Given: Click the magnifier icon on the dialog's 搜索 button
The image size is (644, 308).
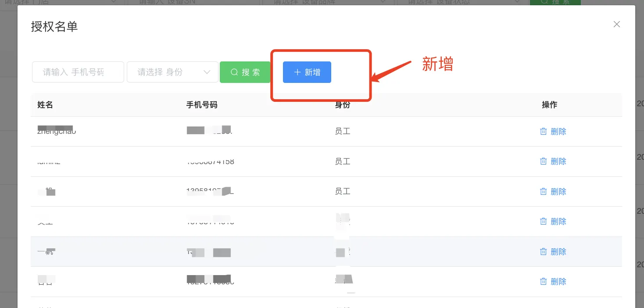Looking at the screenshot, I should (x=234, y=72).
